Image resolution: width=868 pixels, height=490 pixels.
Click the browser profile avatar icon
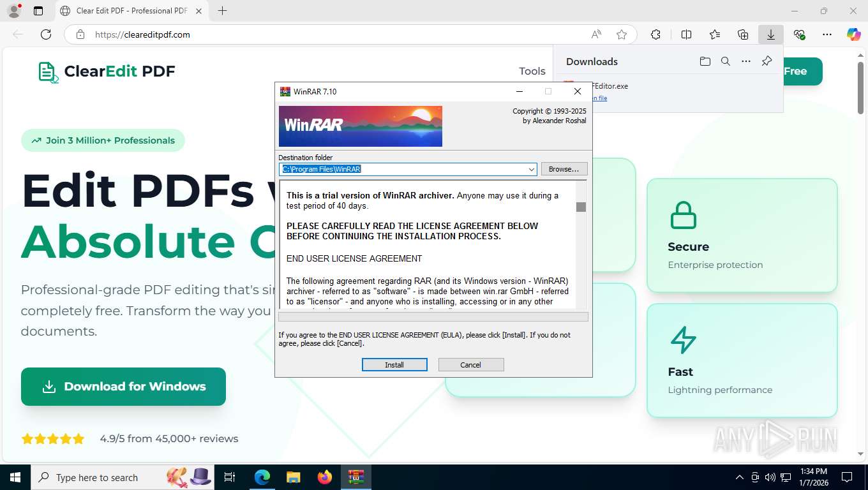click(13, 11)
